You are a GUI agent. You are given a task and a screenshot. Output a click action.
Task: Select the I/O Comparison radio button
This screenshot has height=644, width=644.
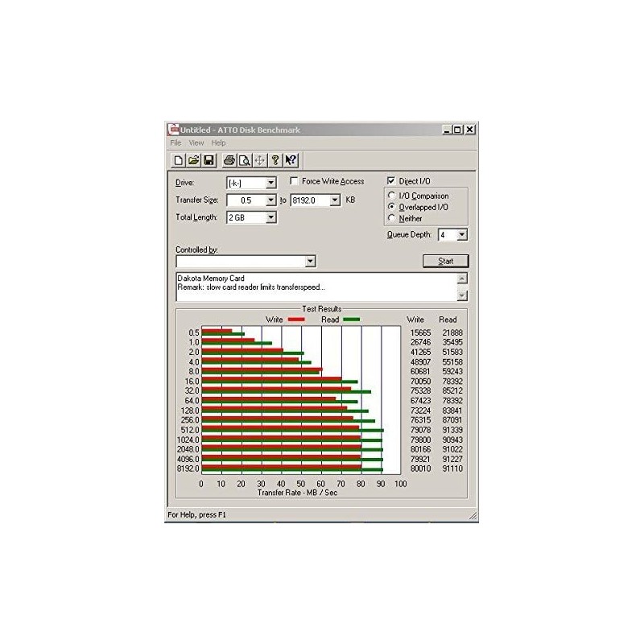(x=392, y=196)
